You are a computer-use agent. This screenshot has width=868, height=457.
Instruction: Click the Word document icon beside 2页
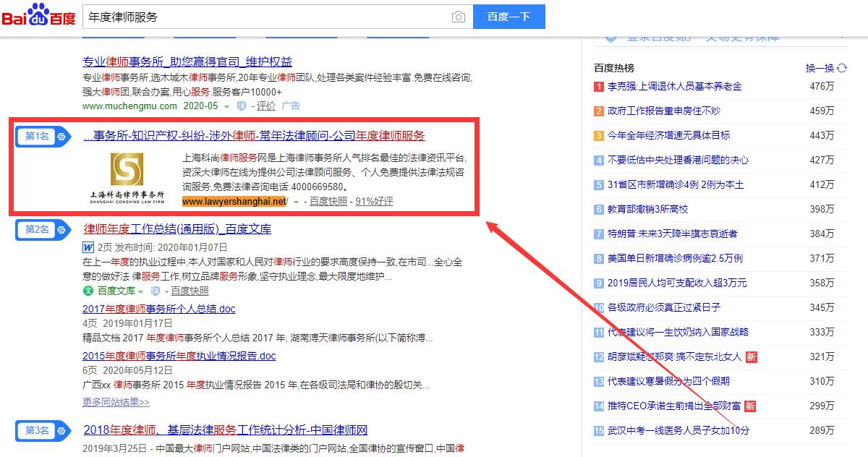point(88,247)
